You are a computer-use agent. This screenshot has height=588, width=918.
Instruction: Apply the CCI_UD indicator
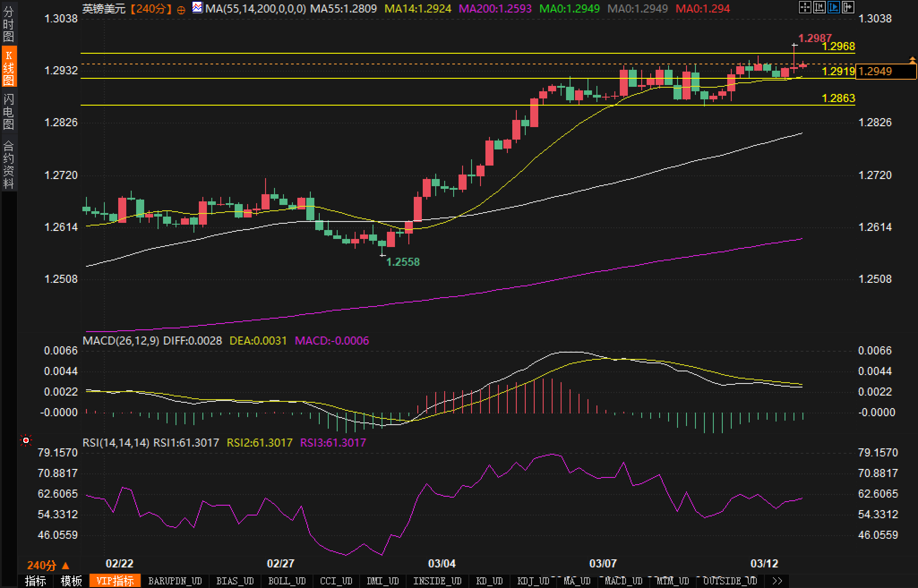(336, 581)
